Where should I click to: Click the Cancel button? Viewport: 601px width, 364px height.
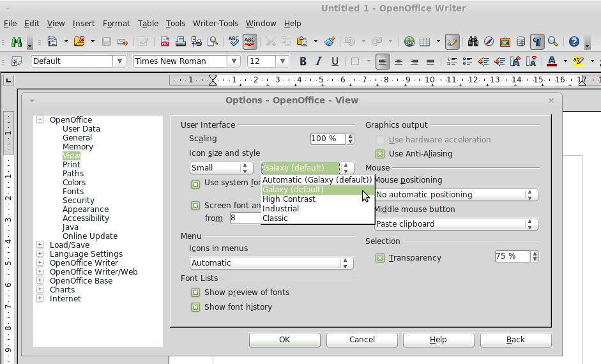pos(362,340)
